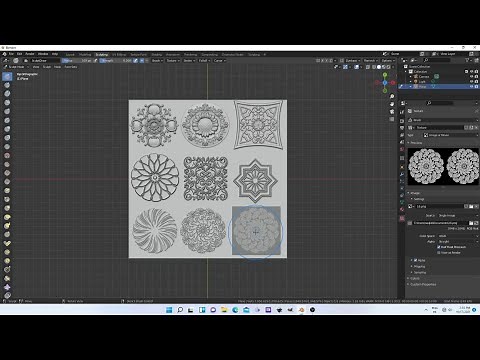The height and width of the screenshot is (360, 480).
Task: Open the Render menu
Action: click(x=30, y=54)
